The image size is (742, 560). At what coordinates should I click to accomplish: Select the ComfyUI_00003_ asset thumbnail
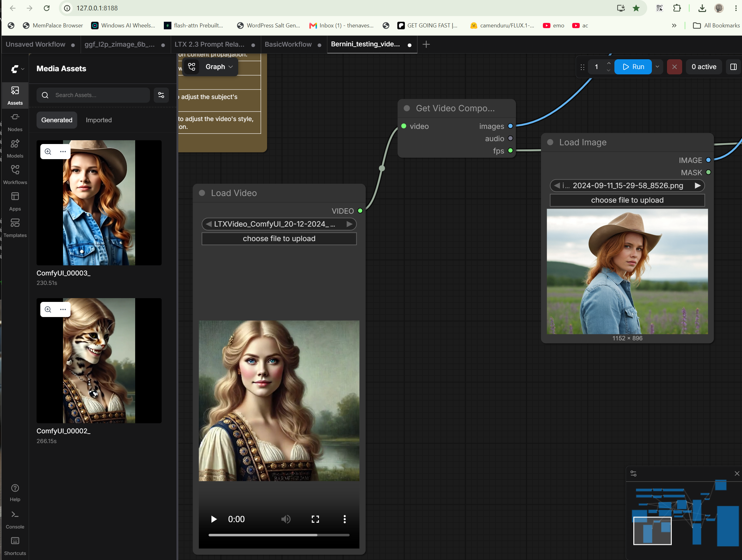(99, 203)
